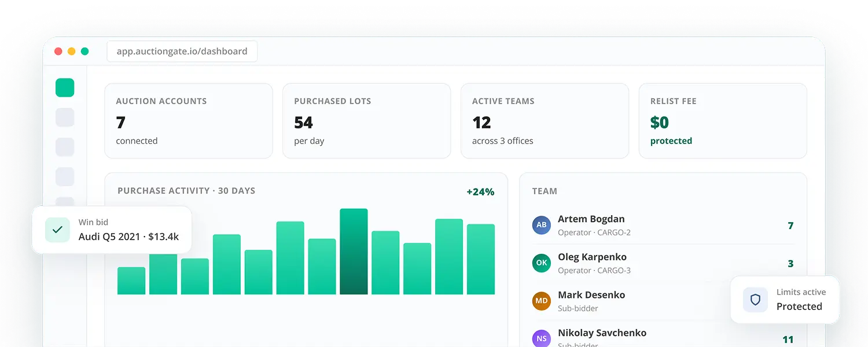The height and width of the screenshot is (347, 868).
Task: Open the Auction Accounts card
Action: coord(189,121)
